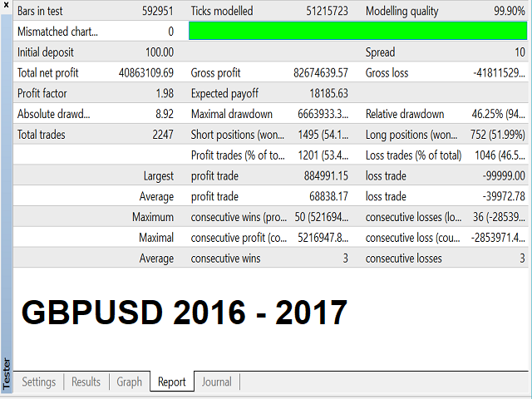Select Profit trades value 1201 (53.4...

323,155
